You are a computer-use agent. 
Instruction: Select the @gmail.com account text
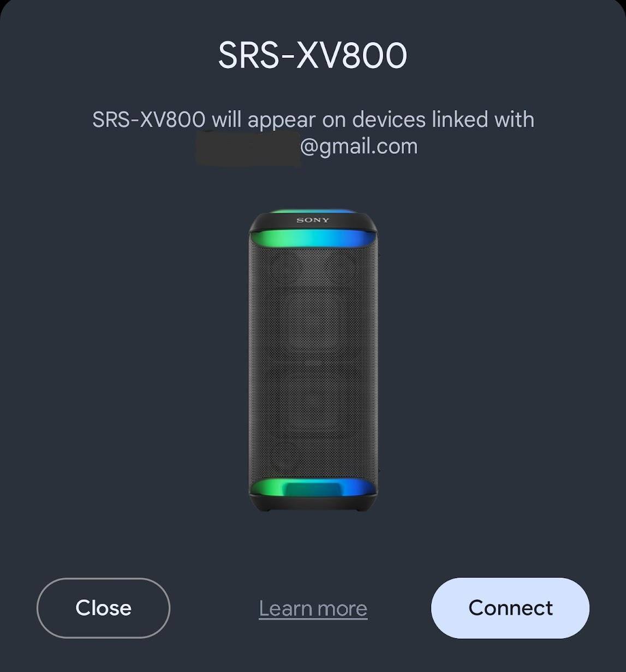[x=359, y=146]
